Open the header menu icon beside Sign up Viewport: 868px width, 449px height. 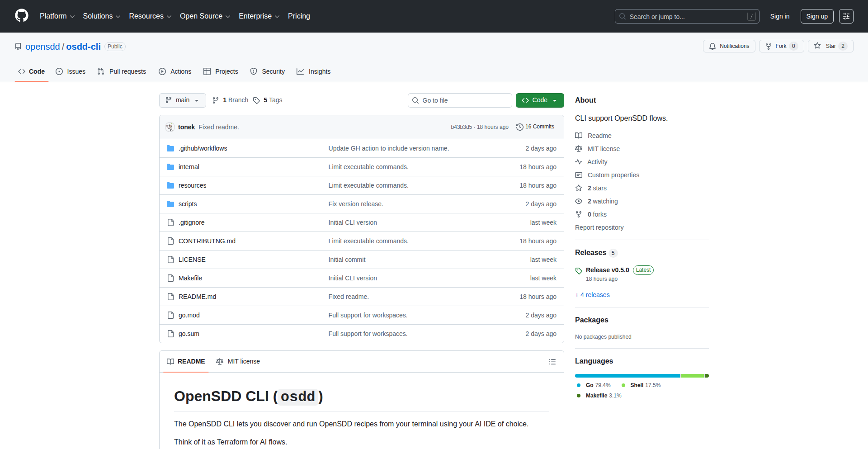tap(846, 16)
